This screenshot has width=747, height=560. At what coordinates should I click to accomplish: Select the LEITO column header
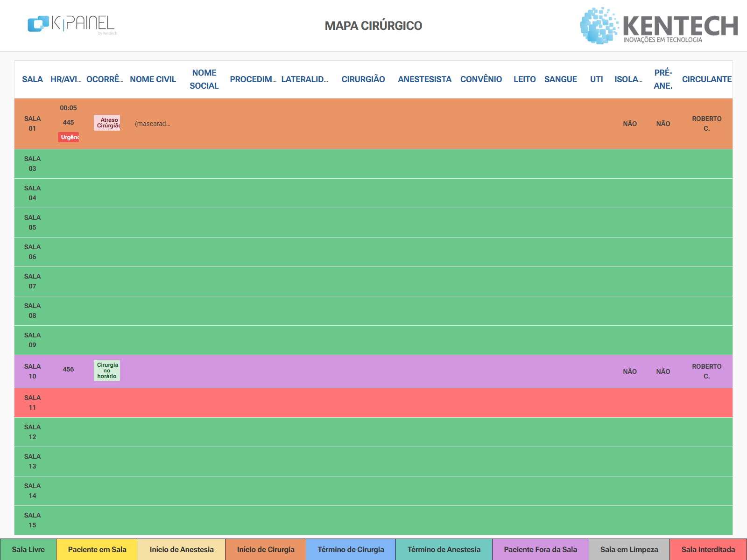525,79
